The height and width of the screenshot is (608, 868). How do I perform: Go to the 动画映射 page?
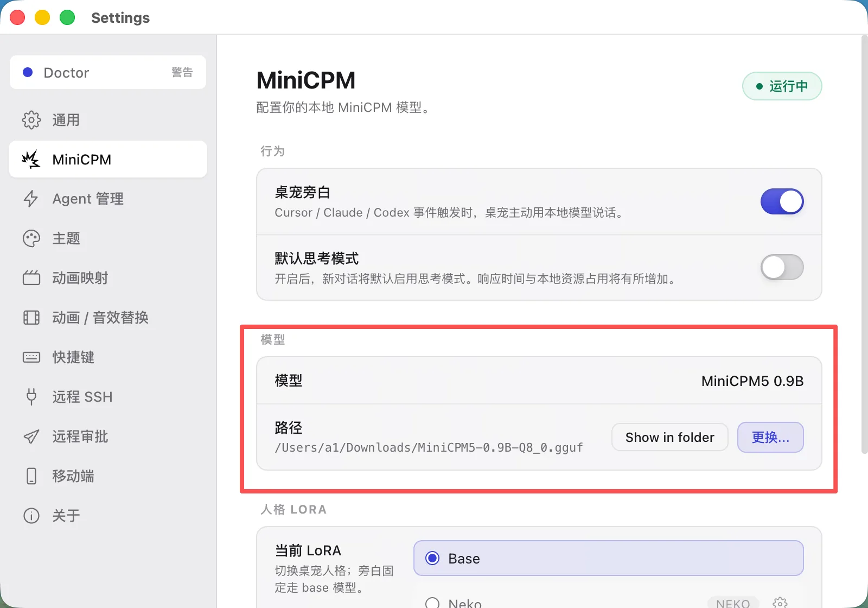click(108, 278)
